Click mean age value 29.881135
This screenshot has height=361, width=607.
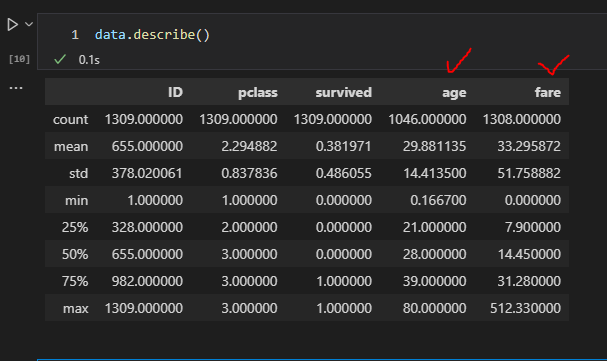(x=434, y=146)
